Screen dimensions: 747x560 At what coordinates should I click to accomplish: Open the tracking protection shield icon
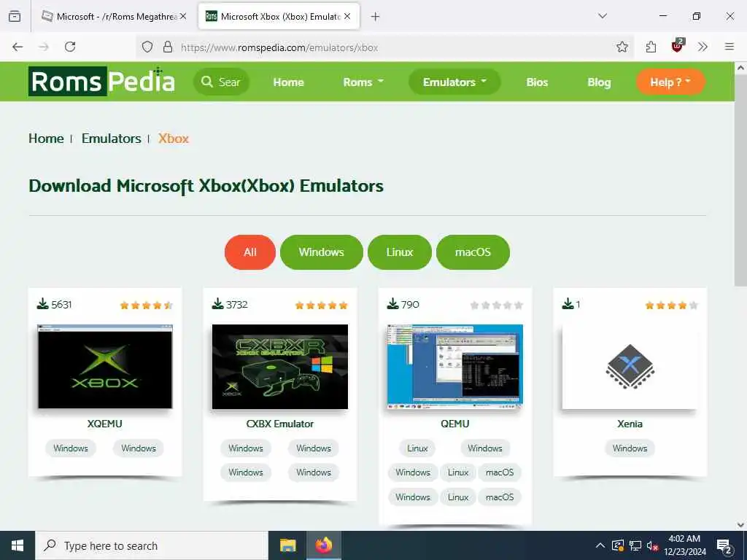(x=147, y=47)
